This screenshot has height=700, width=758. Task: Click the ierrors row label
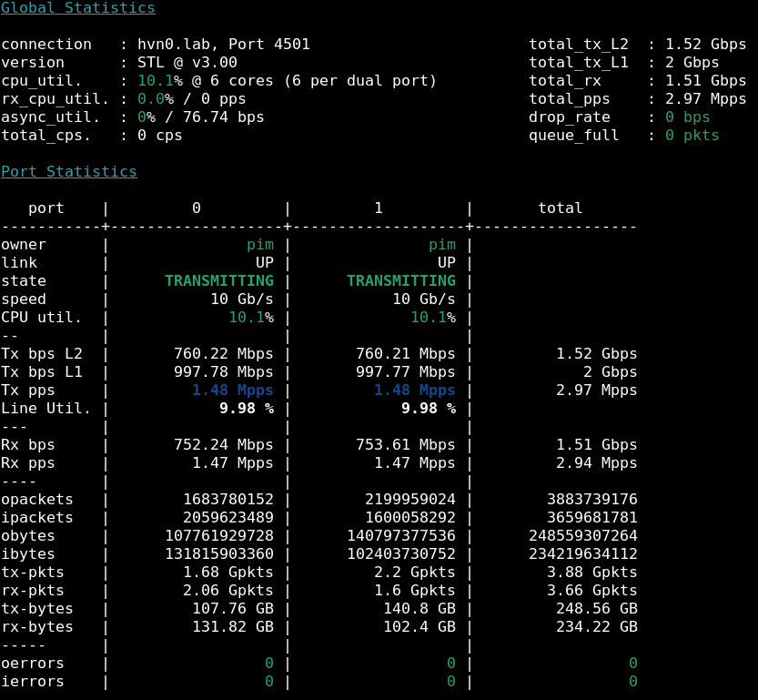point(33,682)
